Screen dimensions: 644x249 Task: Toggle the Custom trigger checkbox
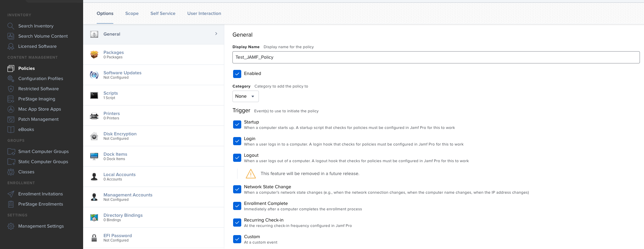[237, 239]
